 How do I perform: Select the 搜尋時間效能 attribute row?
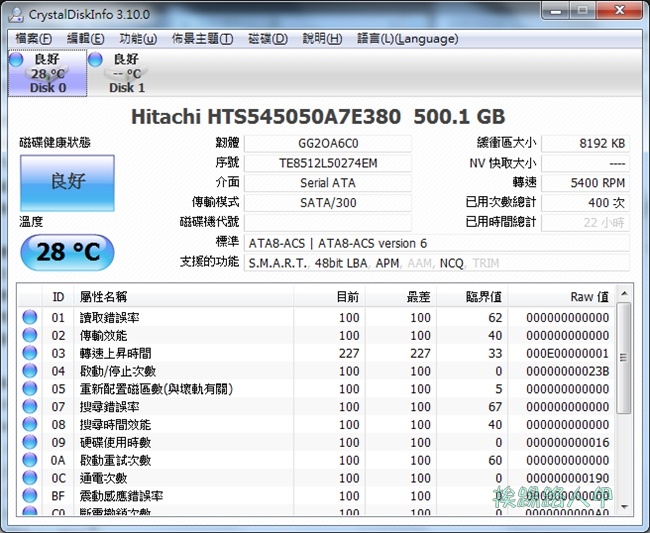pos(317,424)
